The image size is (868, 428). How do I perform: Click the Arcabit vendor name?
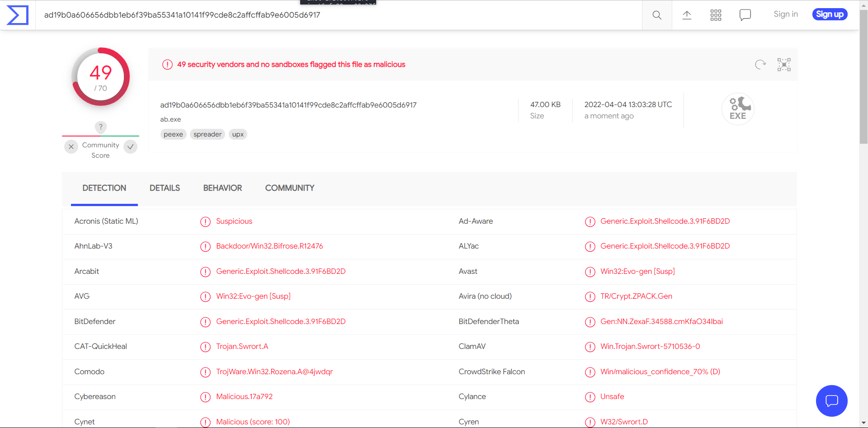[87, 272]
